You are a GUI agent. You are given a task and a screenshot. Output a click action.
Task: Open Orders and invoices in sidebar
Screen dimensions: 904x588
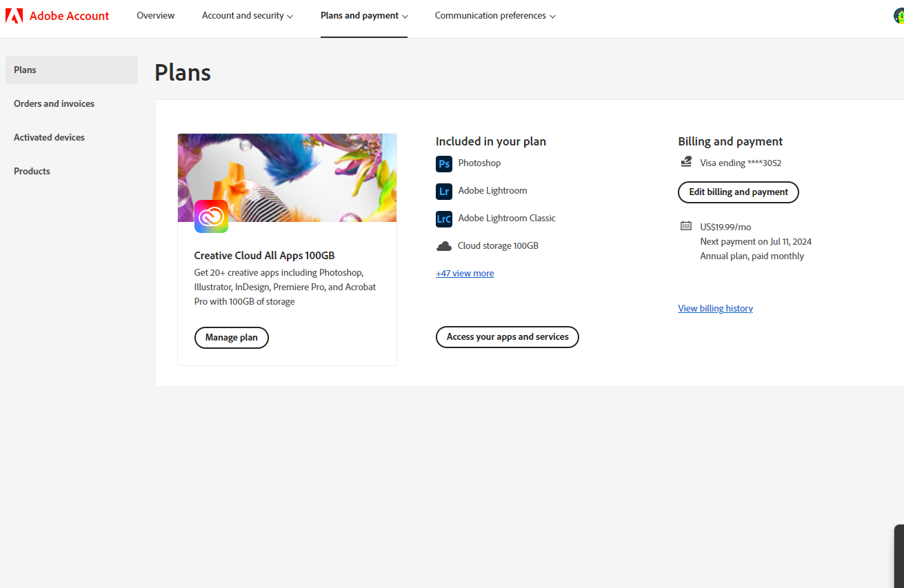pyautogui.click(x=54, y=103)
